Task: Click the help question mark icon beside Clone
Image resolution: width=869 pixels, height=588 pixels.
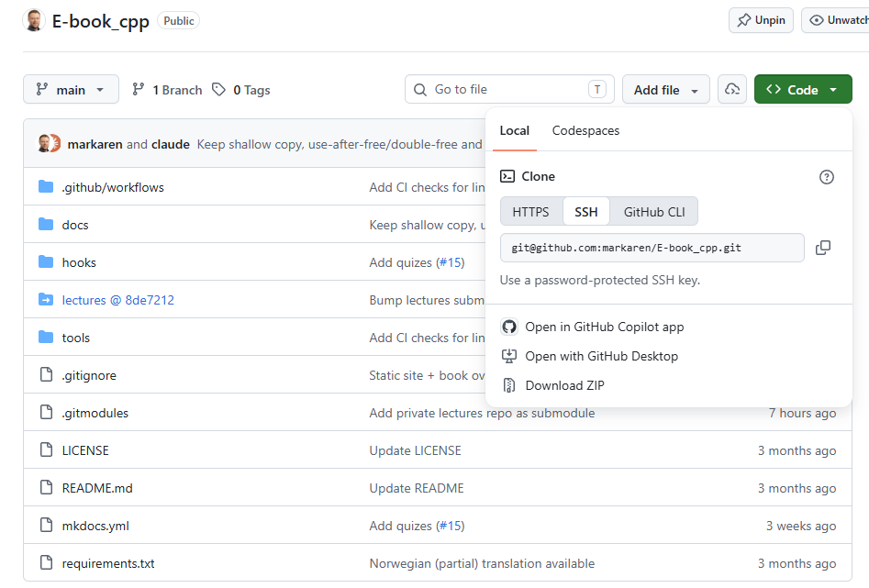Action: 826,177
